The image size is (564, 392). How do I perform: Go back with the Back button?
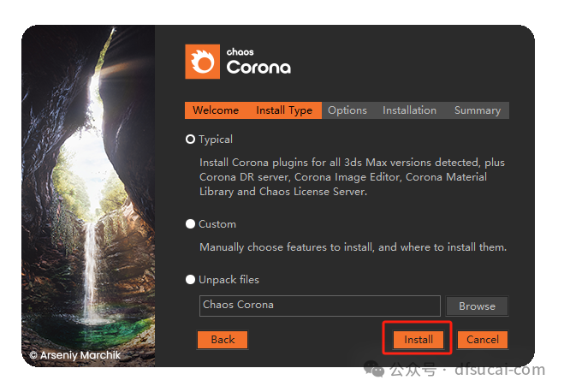point(223,340)
